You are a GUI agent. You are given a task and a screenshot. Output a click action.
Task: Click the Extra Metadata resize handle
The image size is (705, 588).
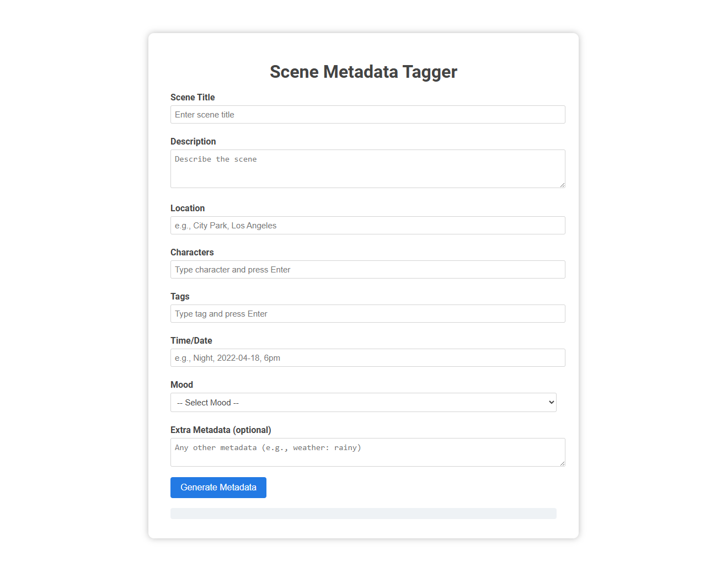(562, 466)
